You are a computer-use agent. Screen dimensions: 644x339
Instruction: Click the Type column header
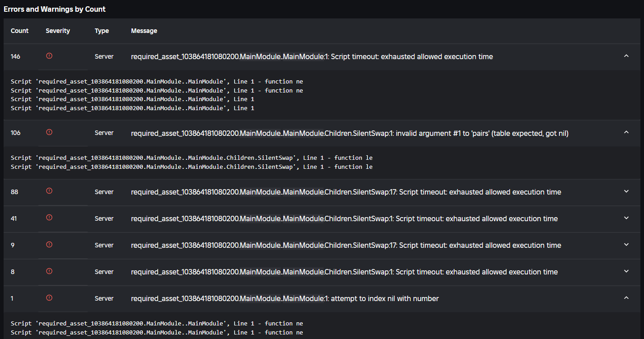(x=102, y=31)
